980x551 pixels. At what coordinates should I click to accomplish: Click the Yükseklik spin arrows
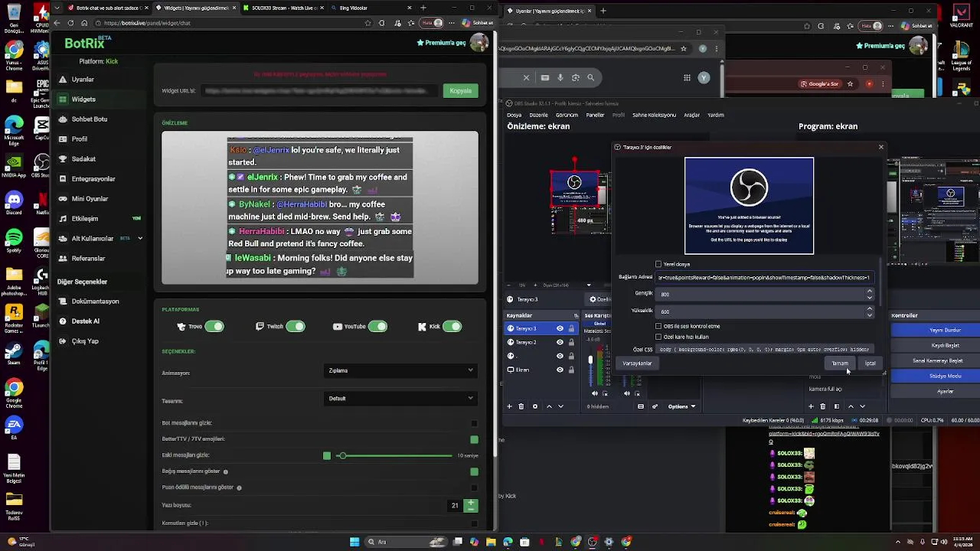pos(869,311)
